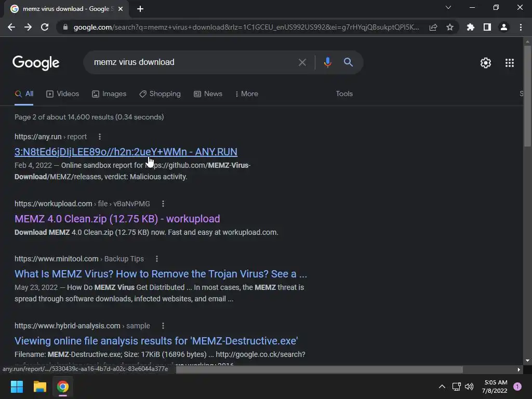This screenshot has width=532, height=399.
Task: Switch to the Images tab
Action: tap(109, 94)
